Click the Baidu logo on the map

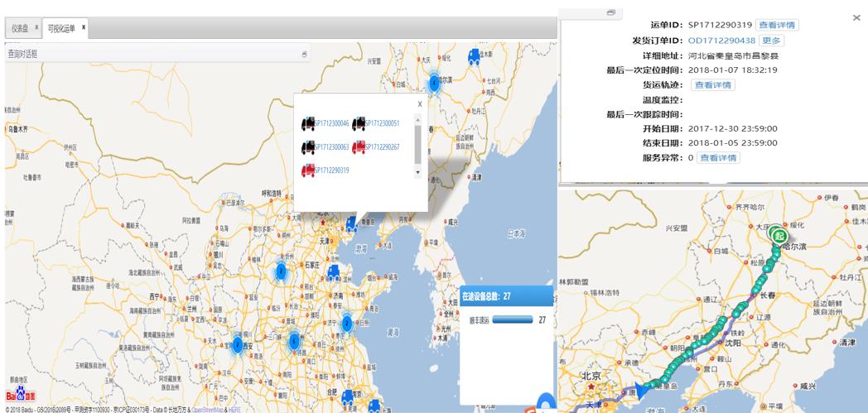[x=21, y=396]
